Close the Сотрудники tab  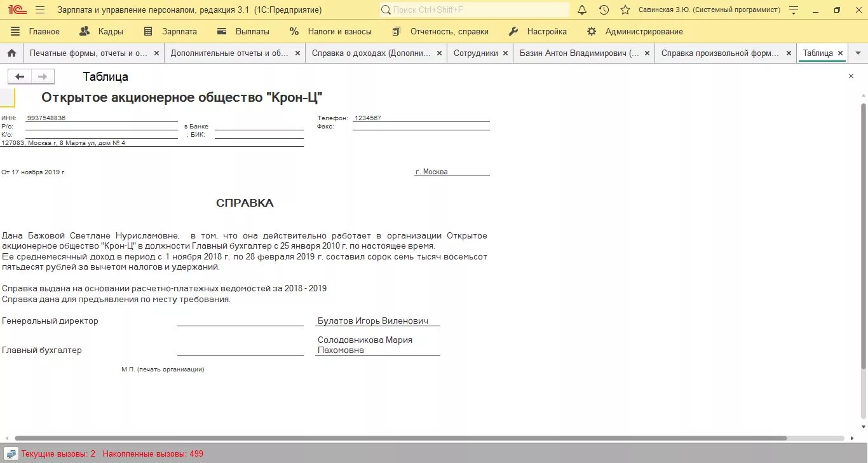[x=506, y=53]
